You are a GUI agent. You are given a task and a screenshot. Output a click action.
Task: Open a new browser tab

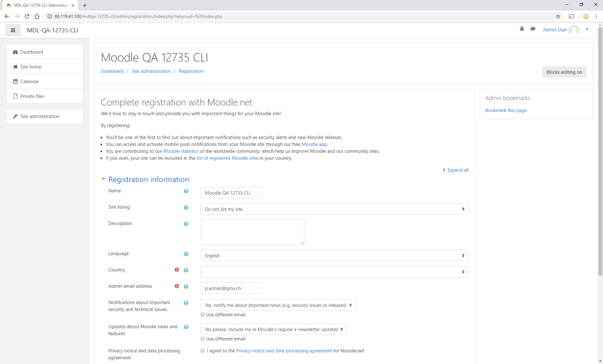click(x=85, y=5)
